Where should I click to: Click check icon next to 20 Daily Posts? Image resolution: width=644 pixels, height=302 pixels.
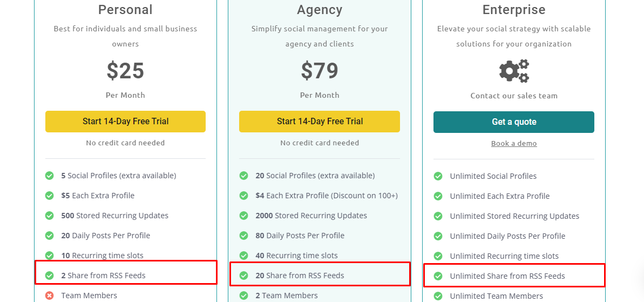coord(49,236)
